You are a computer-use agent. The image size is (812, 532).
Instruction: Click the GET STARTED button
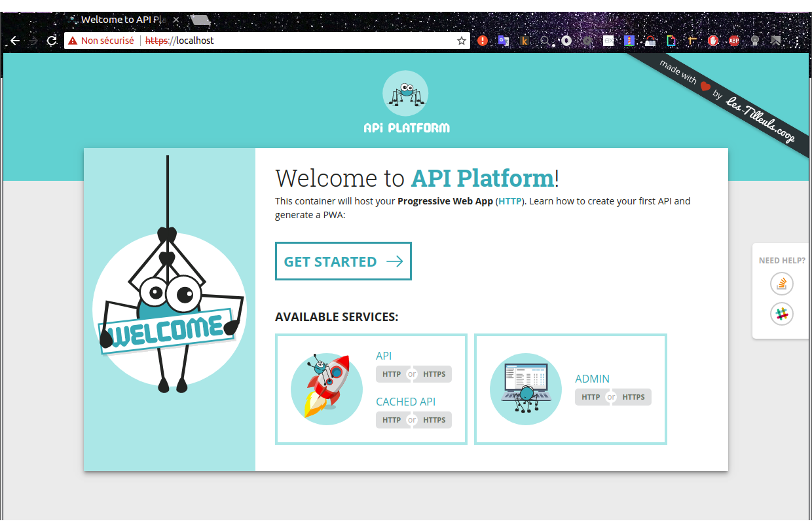[343, 261]
